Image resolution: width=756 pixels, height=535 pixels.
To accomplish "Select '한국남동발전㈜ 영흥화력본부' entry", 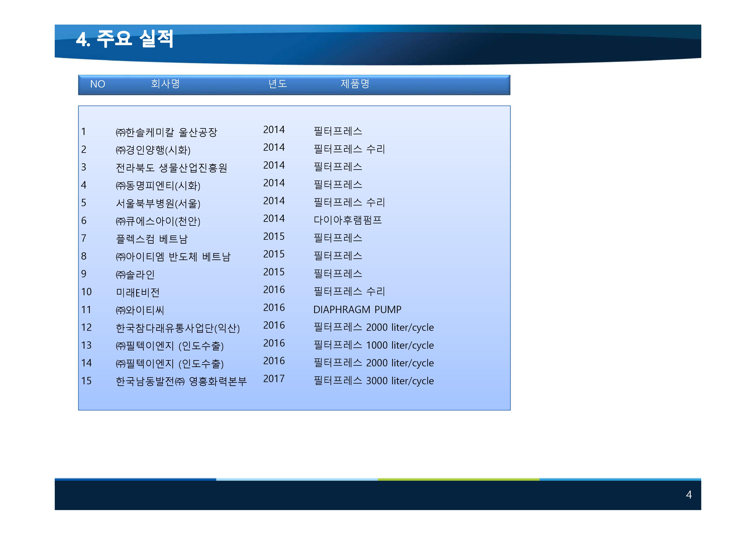I will pos(181,381).
